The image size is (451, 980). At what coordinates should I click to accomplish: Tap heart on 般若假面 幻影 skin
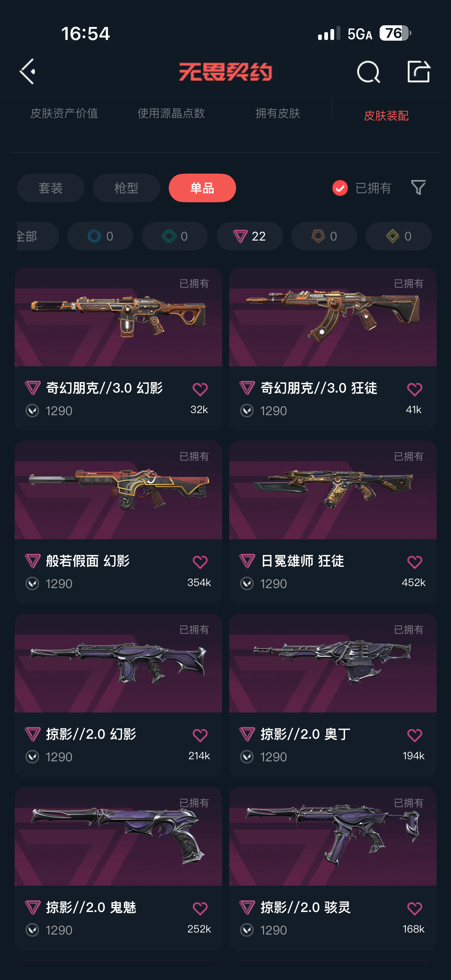coord(200,562)
